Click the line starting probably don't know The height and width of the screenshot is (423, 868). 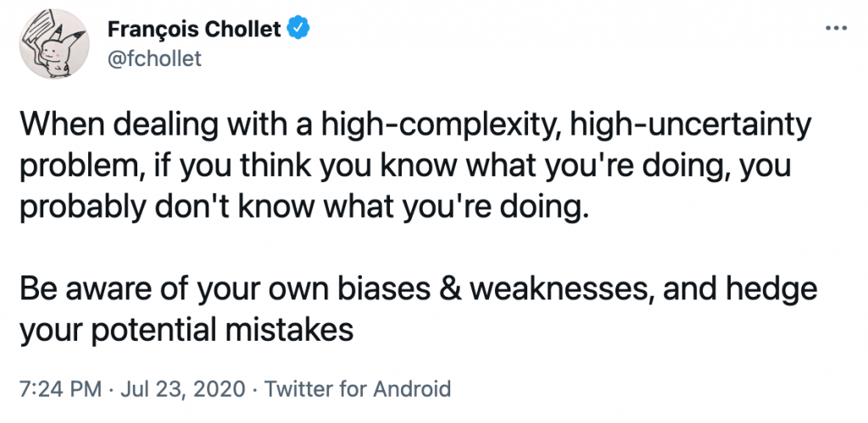click(x=302, y=209)
